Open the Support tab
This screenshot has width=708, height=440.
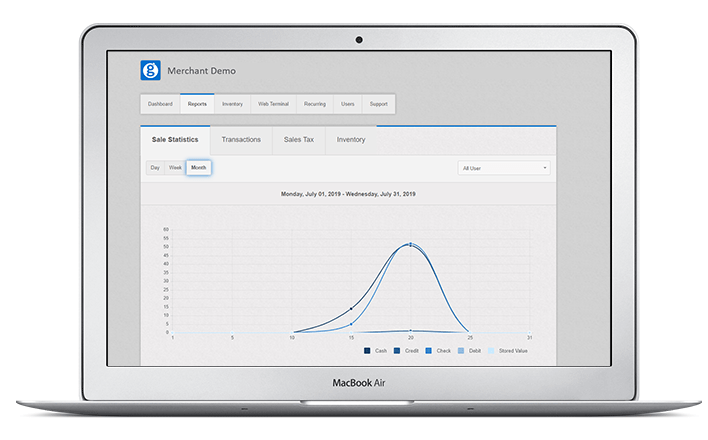pyautogui.click(x=379, y=104)
